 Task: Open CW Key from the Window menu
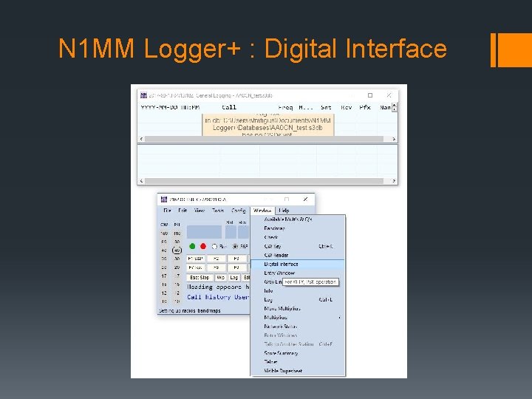click(x=298, y=246)
